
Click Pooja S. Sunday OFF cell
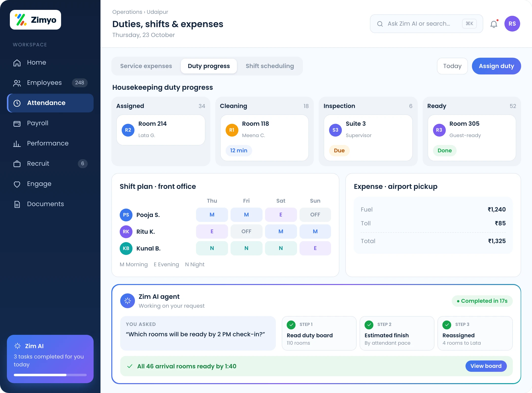pos(315,215)
